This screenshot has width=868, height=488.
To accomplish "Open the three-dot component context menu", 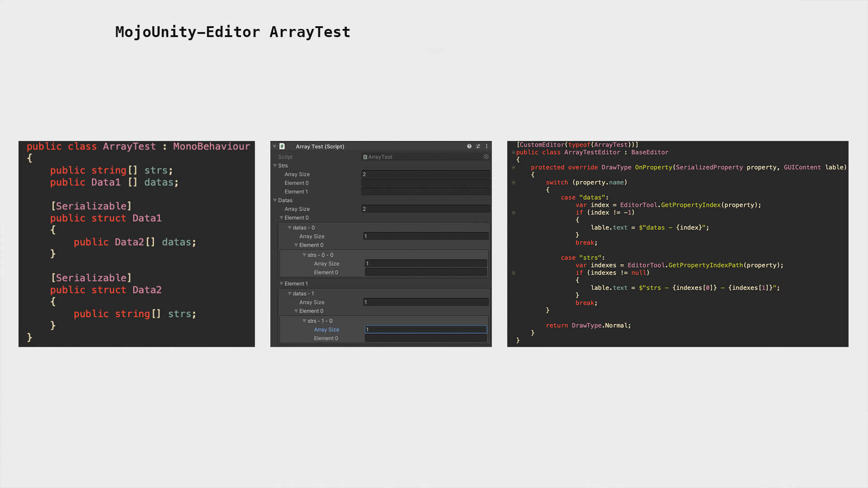I will click(x=486, y=146).
